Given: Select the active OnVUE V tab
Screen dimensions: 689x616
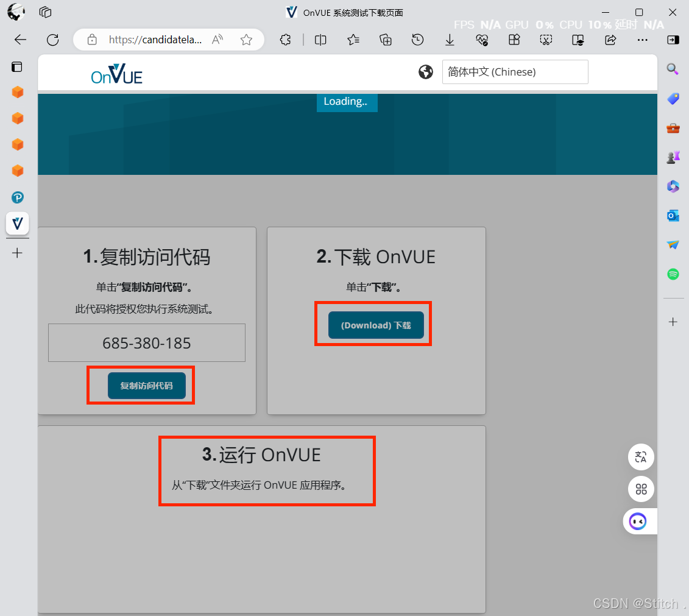Looking at the screenshot, I should pos(17,224).
